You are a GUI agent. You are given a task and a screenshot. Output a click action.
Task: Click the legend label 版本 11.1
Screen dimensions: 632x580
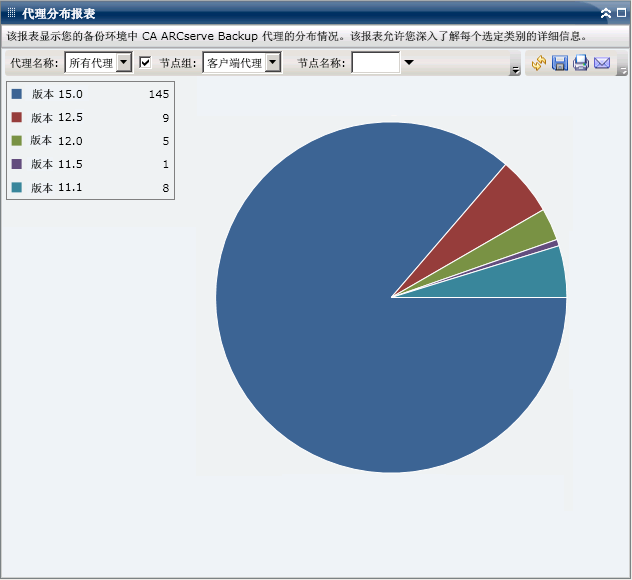coord(57,187)
